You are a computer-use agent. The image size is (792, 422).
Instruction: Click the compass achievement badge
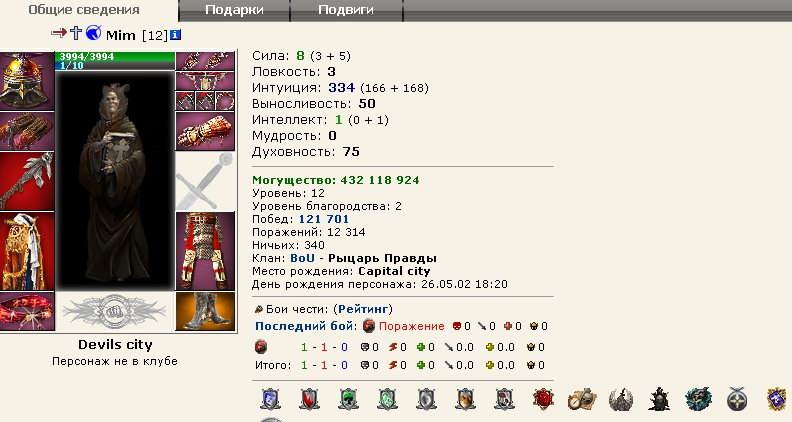[x=582, y=399]
